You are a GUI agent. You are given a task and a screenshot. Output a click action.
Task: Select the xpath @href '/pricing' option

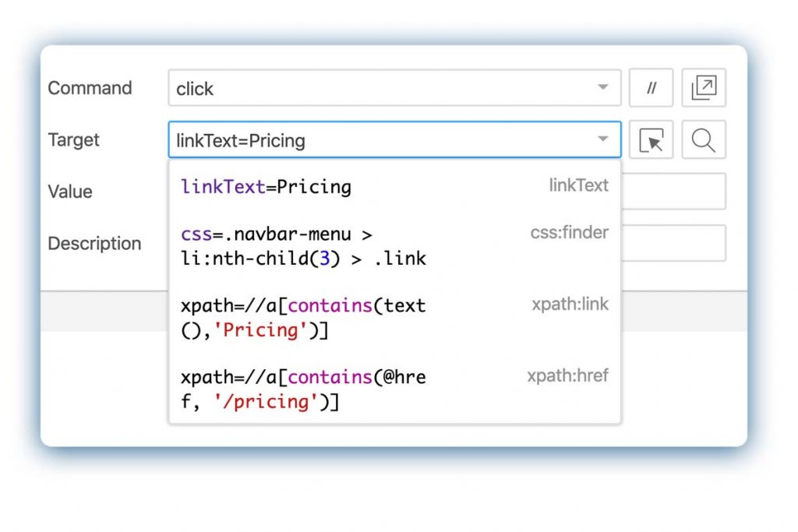click(304, 389)
